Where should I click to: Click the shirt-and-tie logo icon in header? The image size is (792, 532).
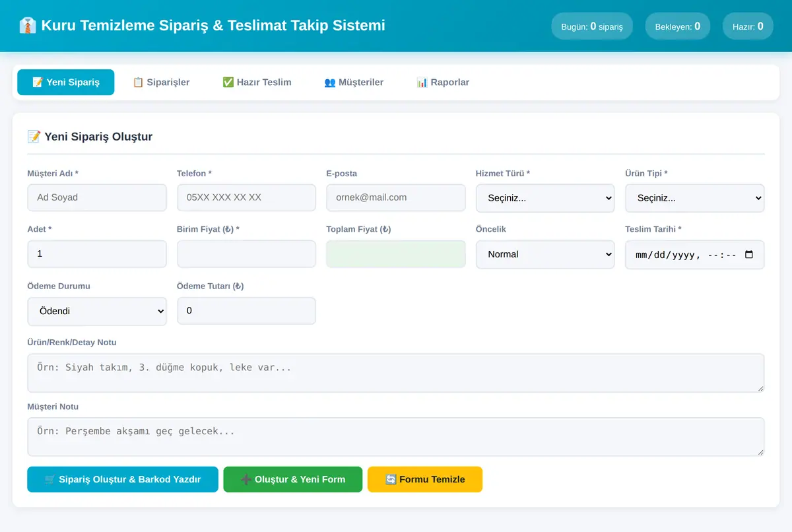27,26
